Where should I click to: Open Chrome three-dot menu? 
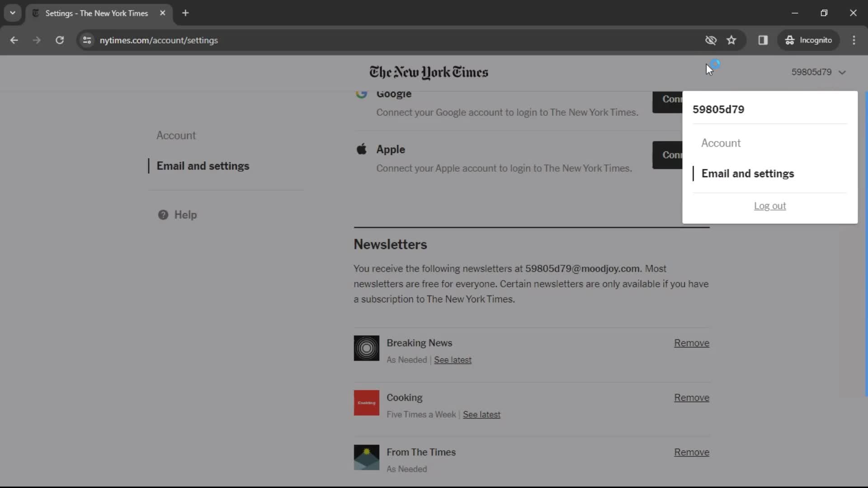[x=854, y=40]
